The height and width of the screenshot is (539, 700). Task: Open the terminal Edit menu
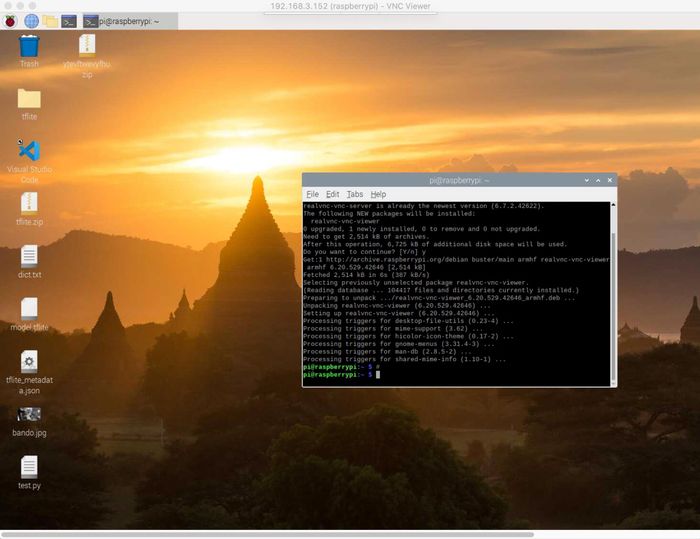click(x=332, y=194)
